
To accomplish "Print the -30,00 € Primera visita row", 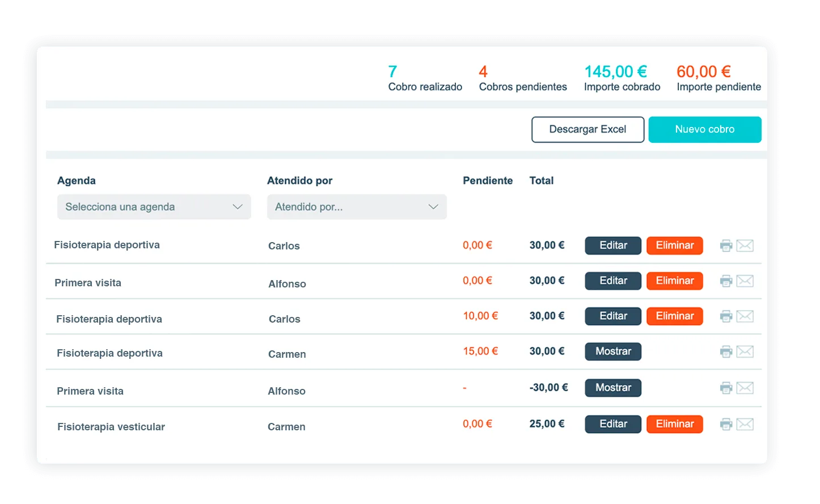I will tap(726, 388).
